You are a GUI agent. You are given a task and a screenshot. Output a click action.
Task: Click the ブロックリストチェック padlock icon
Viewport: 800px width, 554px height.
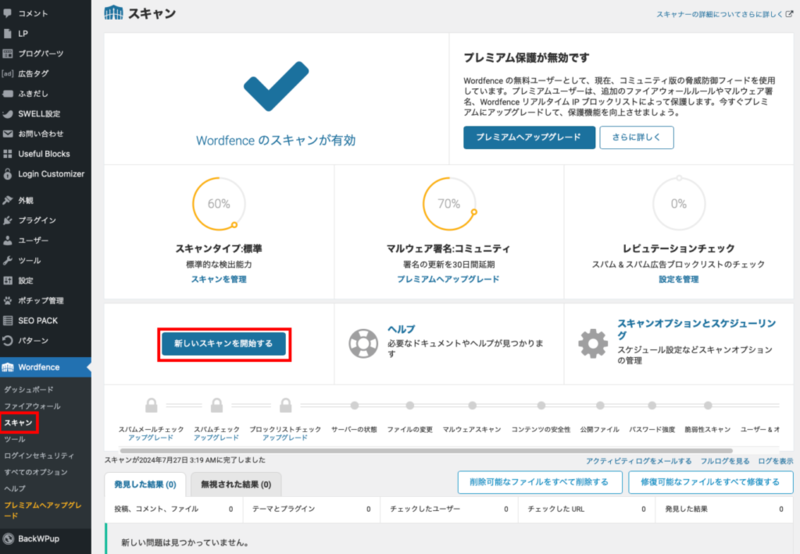[286, 406]
